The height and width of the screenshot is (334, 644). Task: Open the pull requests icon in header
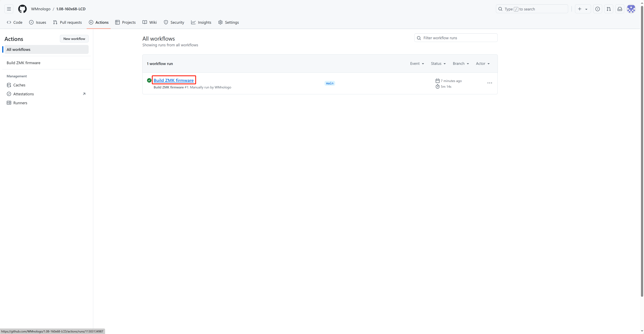coord(609,9)
